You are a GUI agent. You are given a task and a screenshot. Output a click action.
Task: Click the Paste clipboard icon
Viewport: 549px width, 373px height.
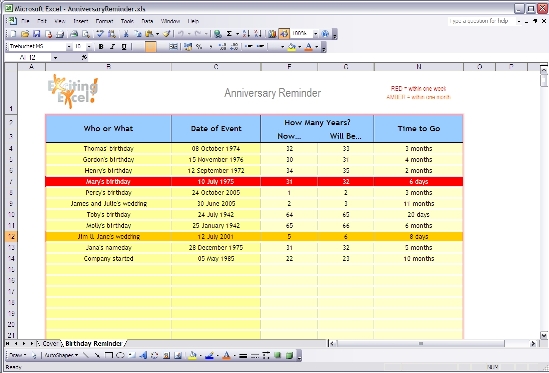150,34
